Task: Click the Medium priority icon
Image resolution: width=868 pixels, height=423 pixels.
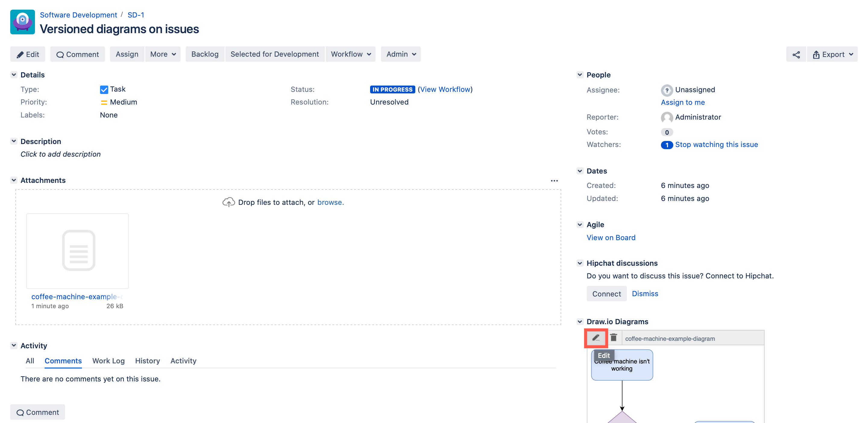Action: 104,102
